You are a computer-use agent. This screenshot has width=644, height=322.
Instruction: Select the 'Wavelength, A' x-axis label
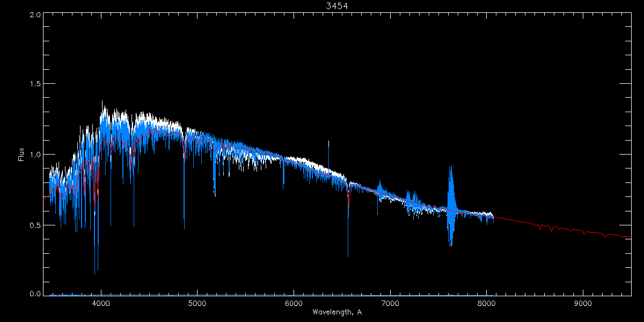tap(336, 312)
